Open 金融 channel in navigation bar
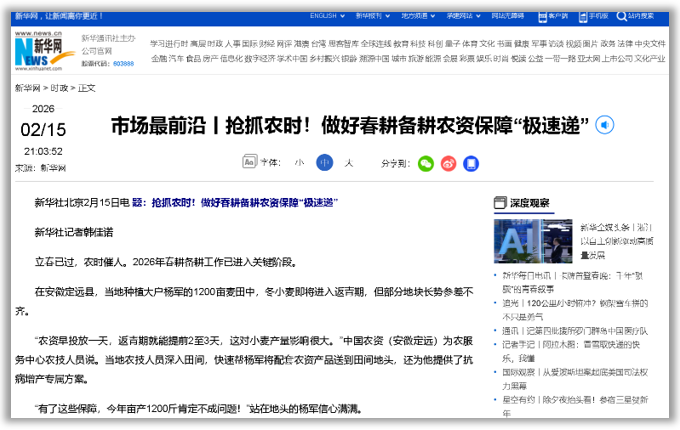Viewport: 680px width, 430px height. pos(159,59)
